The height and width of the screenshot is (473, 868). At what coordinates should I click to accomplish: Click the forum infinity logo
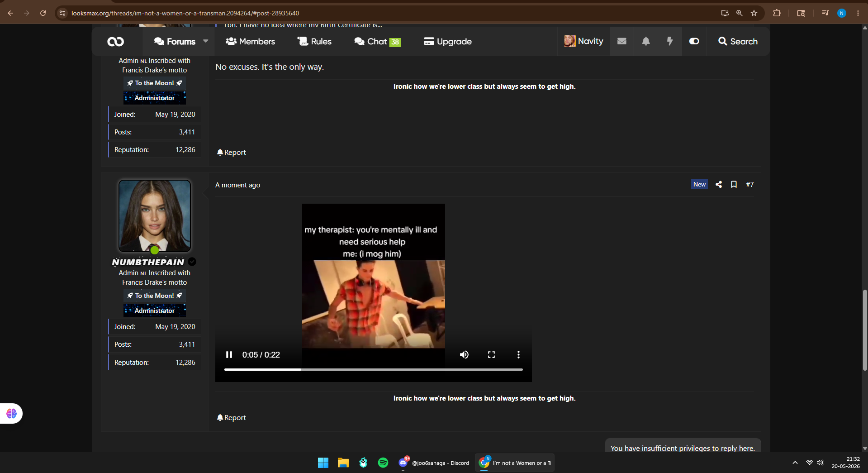(x=116, y=42)
